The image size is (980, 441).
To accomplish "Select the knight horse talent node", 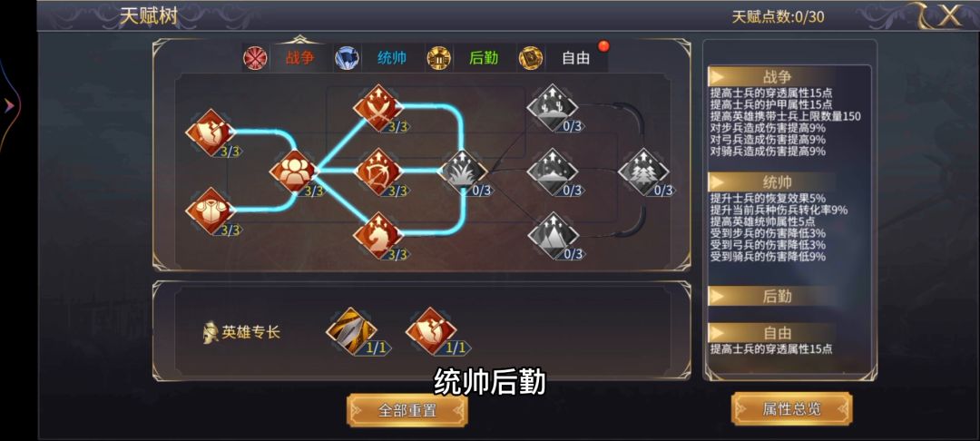I will [x=377, y=236].
